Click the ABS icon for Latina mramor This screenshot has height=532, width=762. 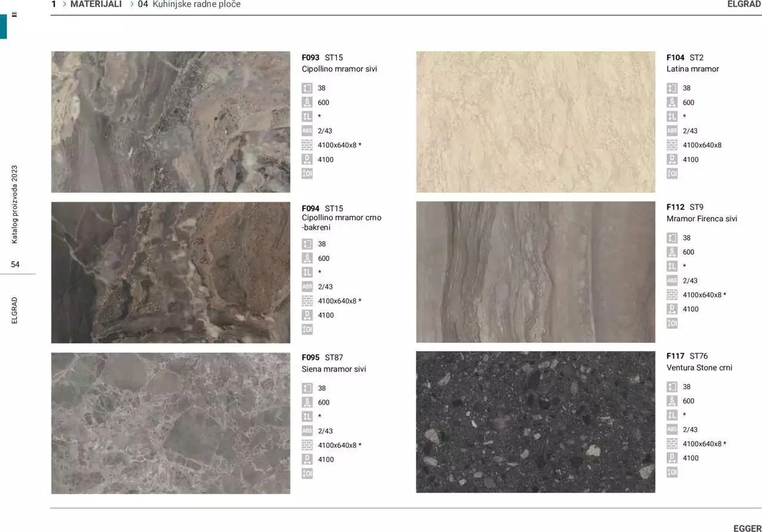(x=672, y=131)
